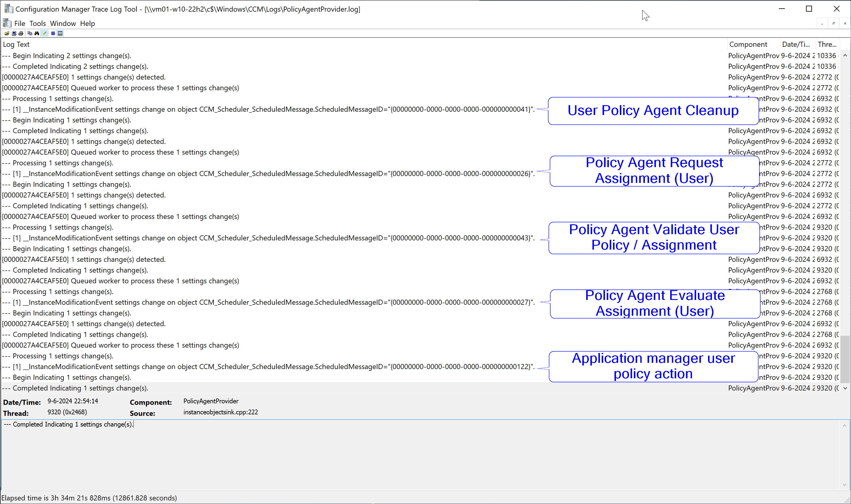Open the Window menu
The image size is (851, 504).
click(x=63, y=24)
